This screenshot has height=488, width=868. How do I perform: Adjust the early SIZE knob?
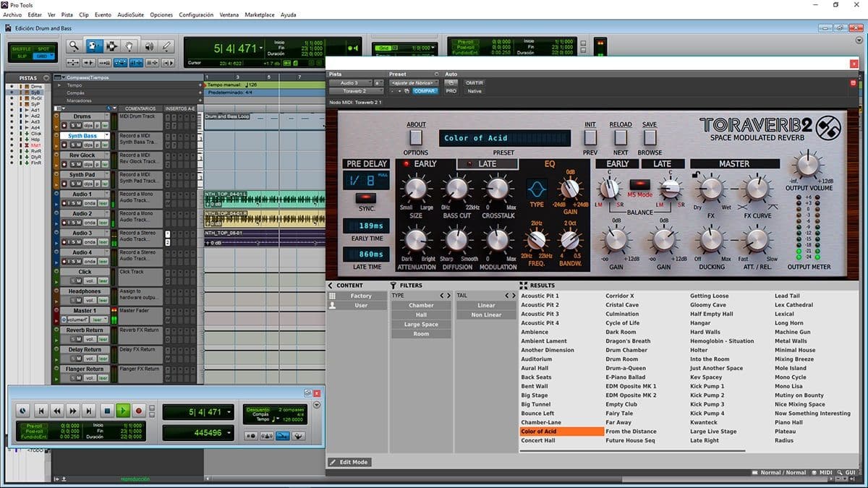pos(415,189)
